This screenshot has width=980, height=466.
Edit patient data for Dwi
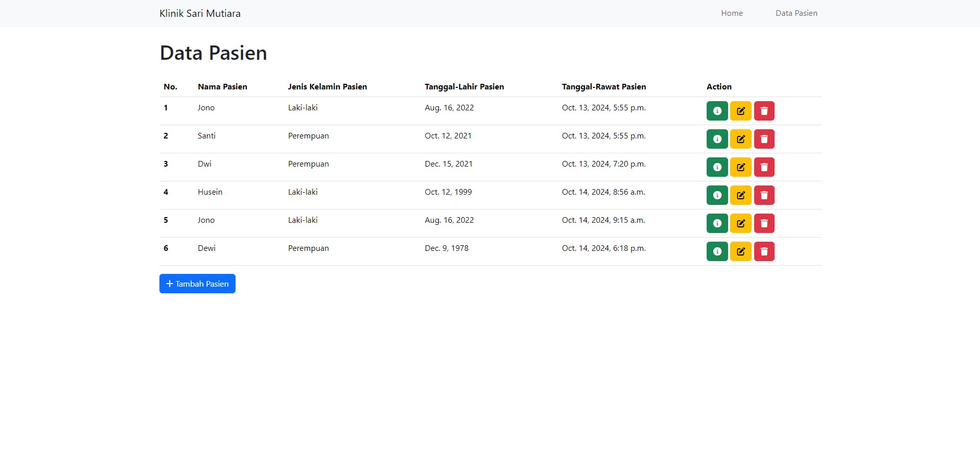pyautogui.click(x=740, y=167)
